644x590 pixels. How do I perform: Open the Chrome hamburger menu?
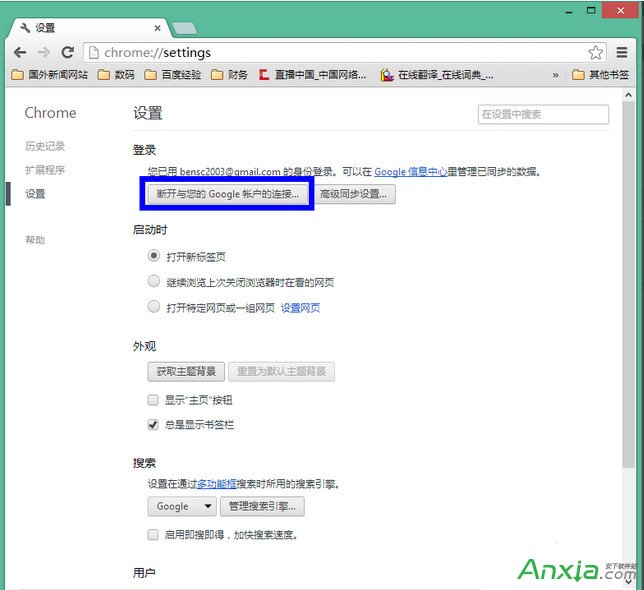pyautogui.click(x=622, y=53)
